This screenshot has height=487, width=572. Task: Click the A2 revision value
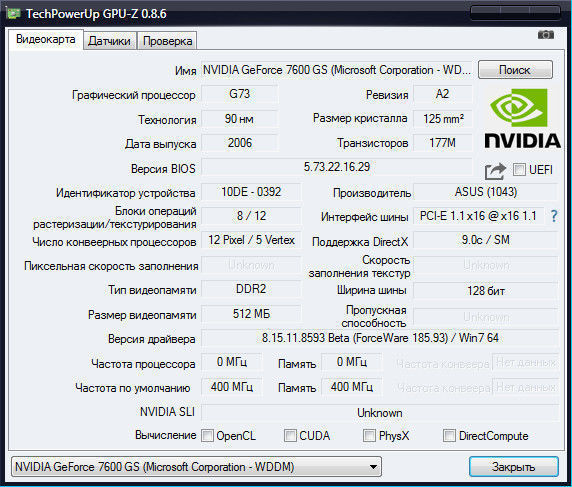point(442,94)
